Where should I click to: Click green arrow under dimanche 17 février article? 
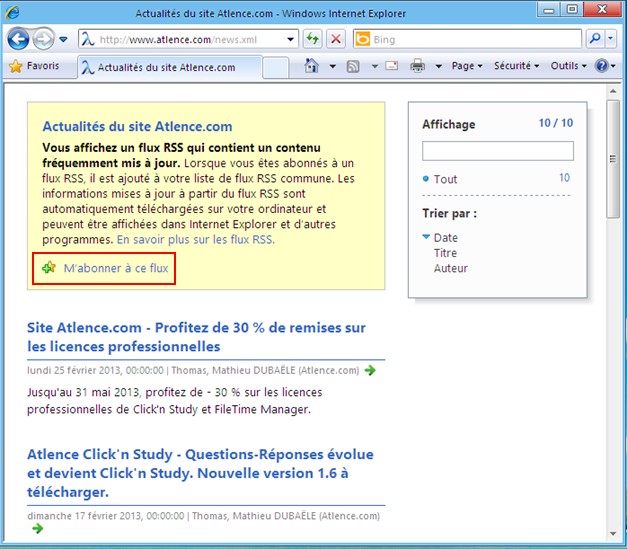pos(38,529)
